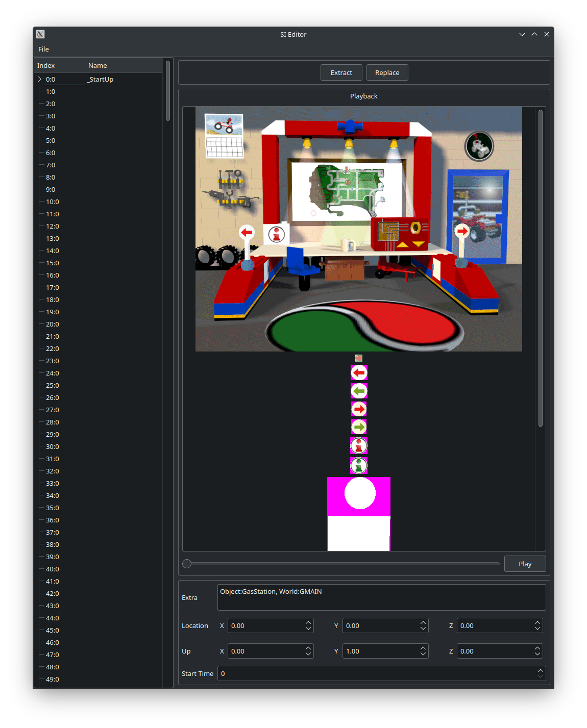587x728 pixels.
Task: Click the Replace button
Action: [x=387, y=72]
